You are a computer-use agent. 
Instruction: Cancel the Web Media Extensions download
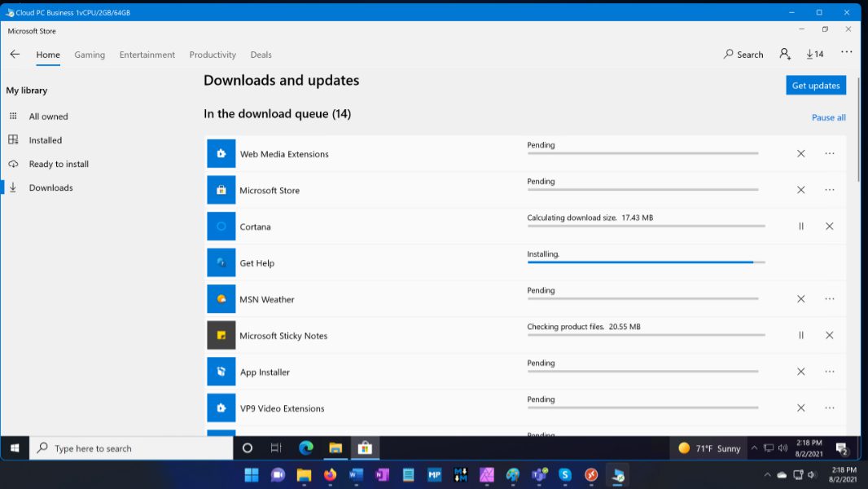800,153
